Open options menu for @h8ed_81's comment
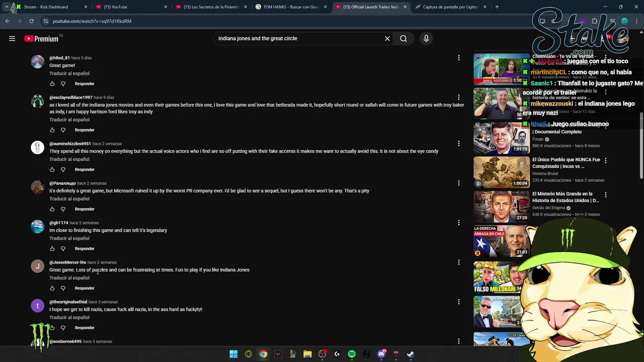This screenshot has width=644, height=362. pyautogui.click(x=459, y=58)
